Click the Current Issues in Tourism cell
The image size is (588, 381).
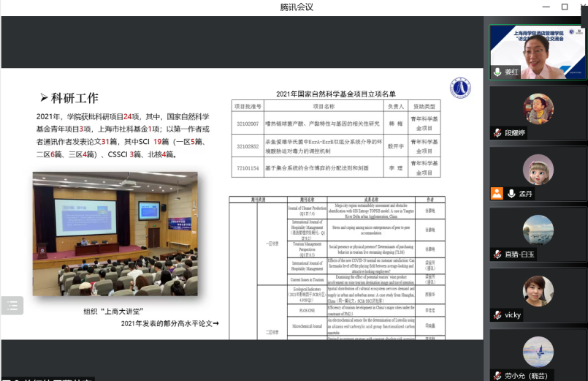(x=307, y=279)
